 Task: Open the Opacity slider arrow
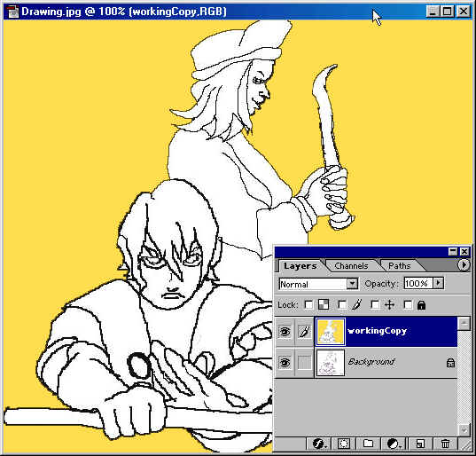point(438,283)
